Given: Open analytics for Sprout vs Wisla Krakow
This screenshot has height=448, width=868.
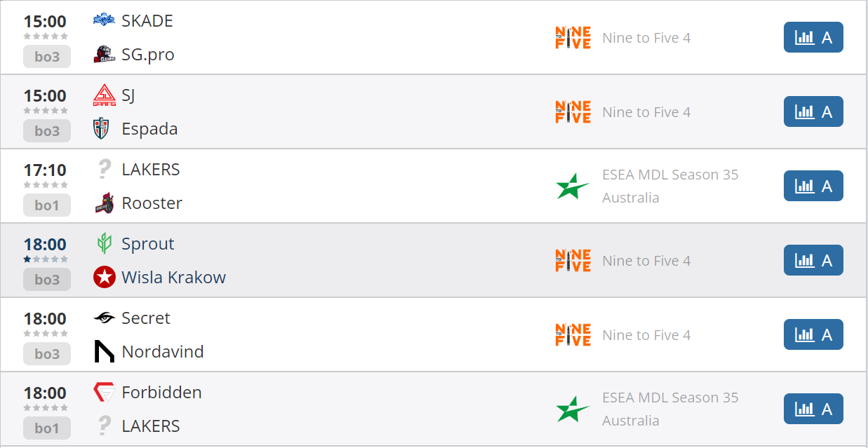Looking at the screenshot, I should (813, 261).
